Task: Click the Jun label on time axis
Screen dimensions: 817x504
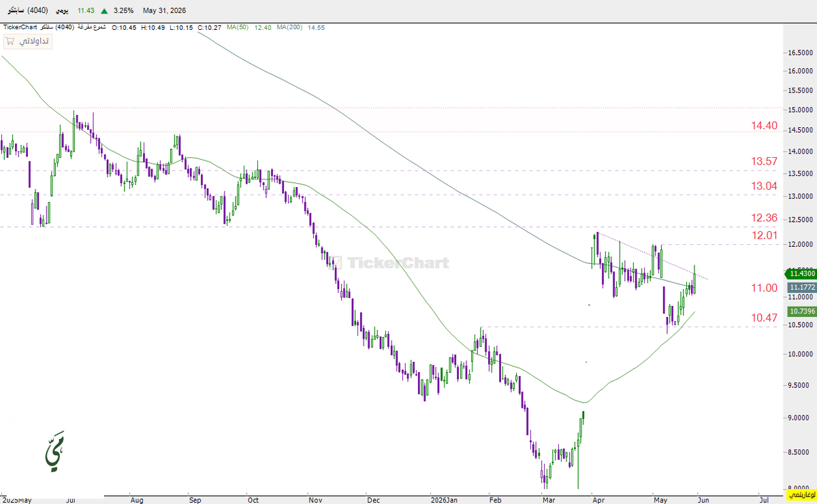Action: click(703, 499)
